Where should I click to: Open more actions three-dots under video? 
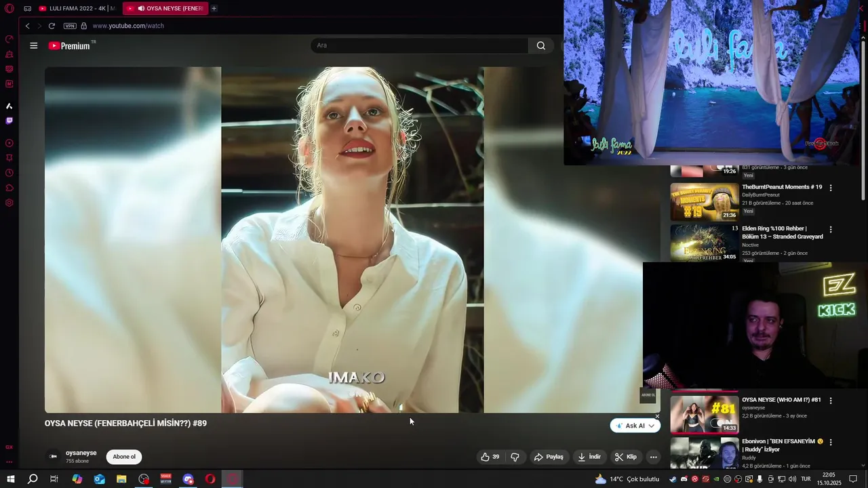coord(653,457)
